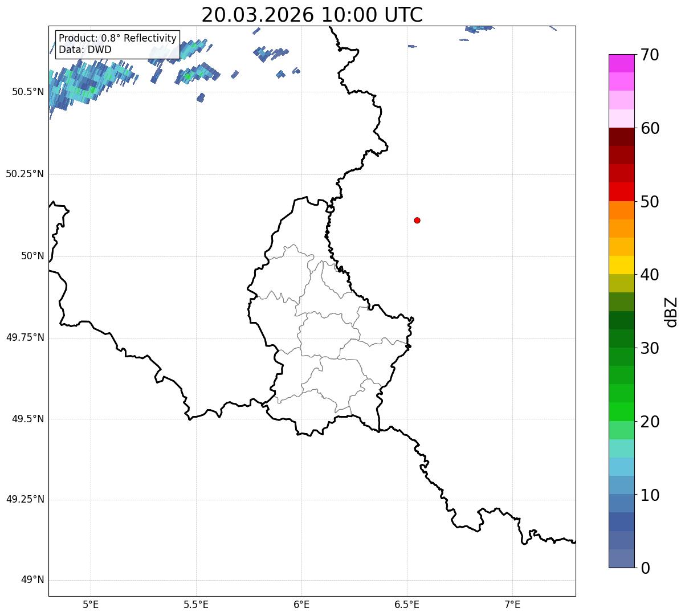
Task: Pick the magenta swatch atop the colorbar
Action: click(621, 63)
